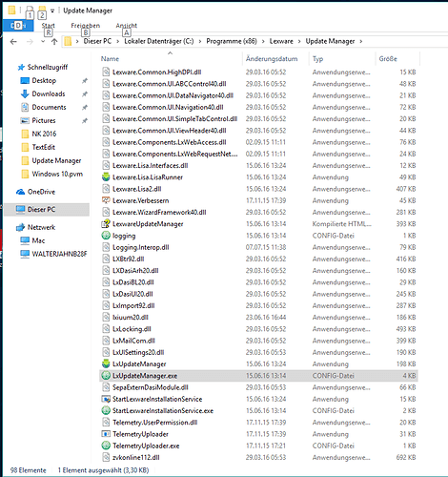Screen dimensions: 448x477
Task: Select Lexware.WizardFramework40.dll file name
Action: click(159, 212)
